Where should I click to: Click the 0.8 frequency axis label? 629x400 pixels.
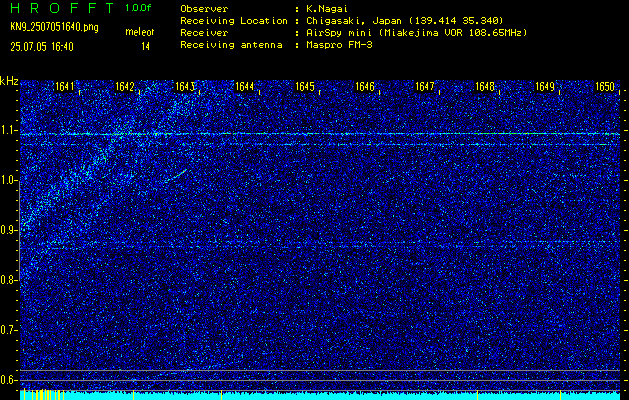pos(9,280)
